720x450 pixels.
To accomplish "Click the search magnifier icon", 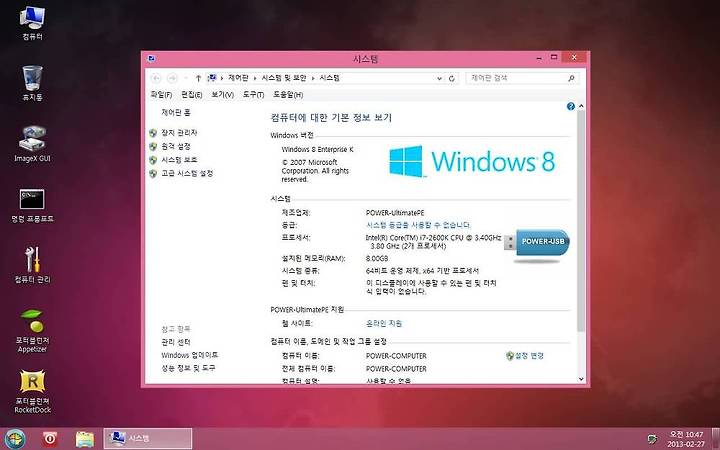I will click(x=572, y=79).
